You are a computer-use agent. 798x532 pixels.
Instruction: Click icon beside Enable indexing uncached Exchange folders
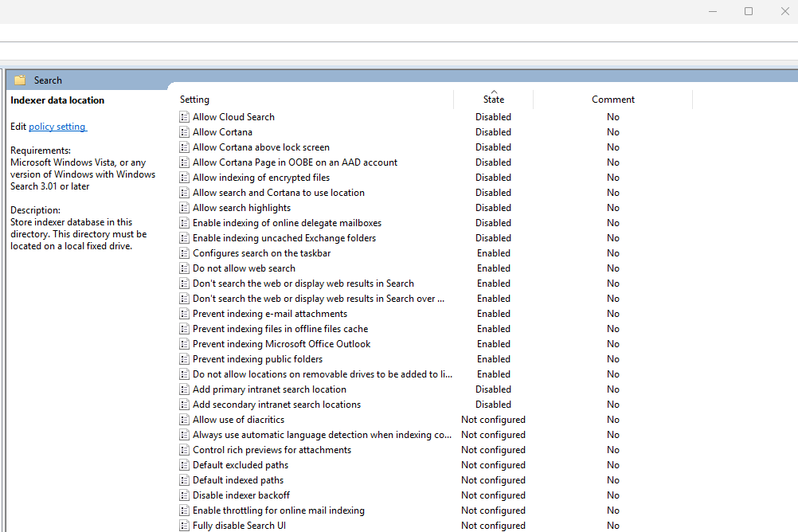184,238
